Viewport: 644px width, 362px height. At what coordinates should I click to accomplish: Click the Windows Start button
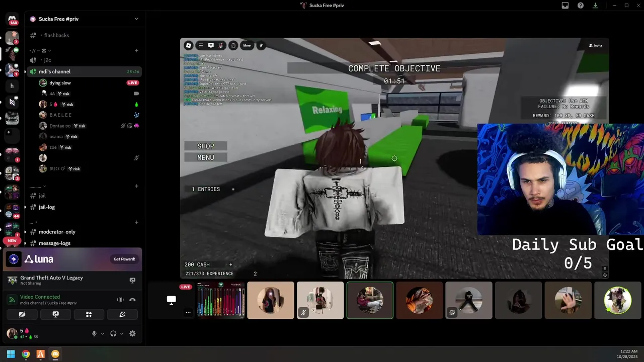tap(11, 354)
